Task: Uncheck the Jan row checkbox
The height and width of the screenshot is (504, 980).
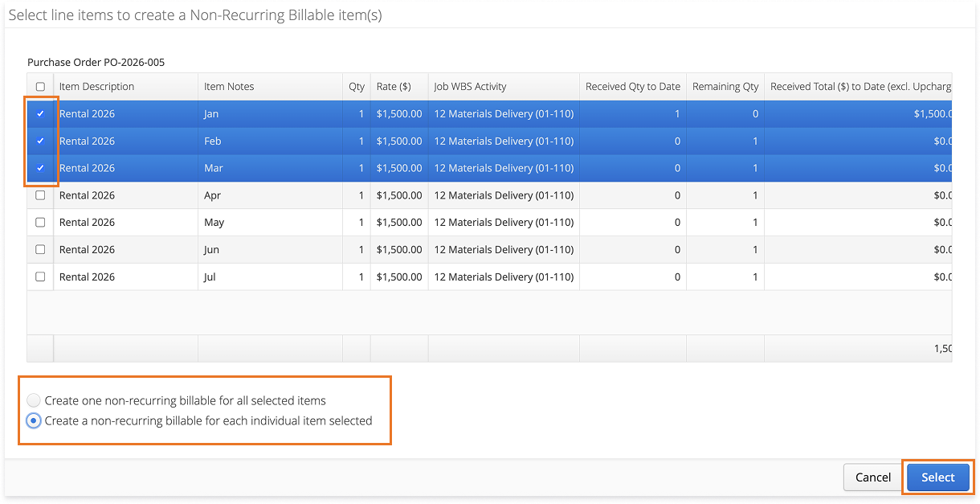Action: [x=40, y=114]
